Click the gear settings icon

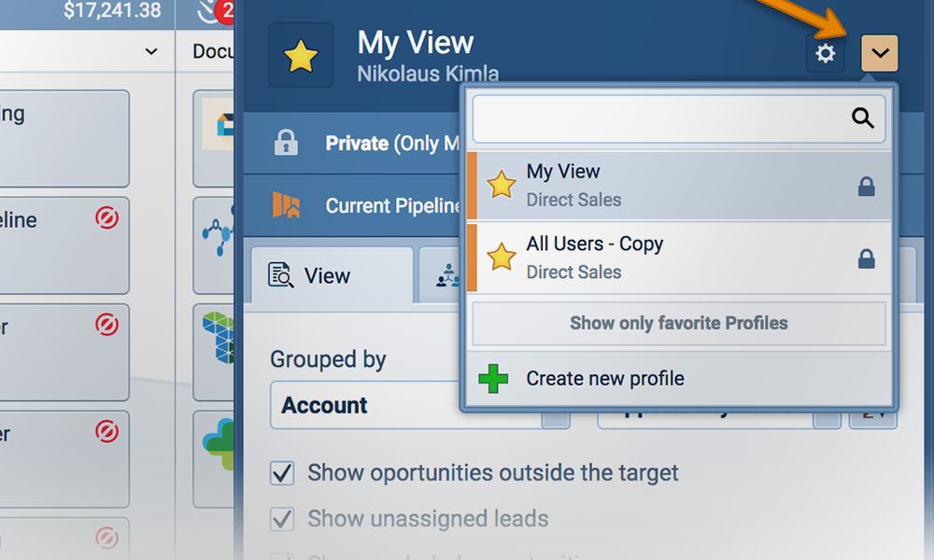tap(825, 54)
